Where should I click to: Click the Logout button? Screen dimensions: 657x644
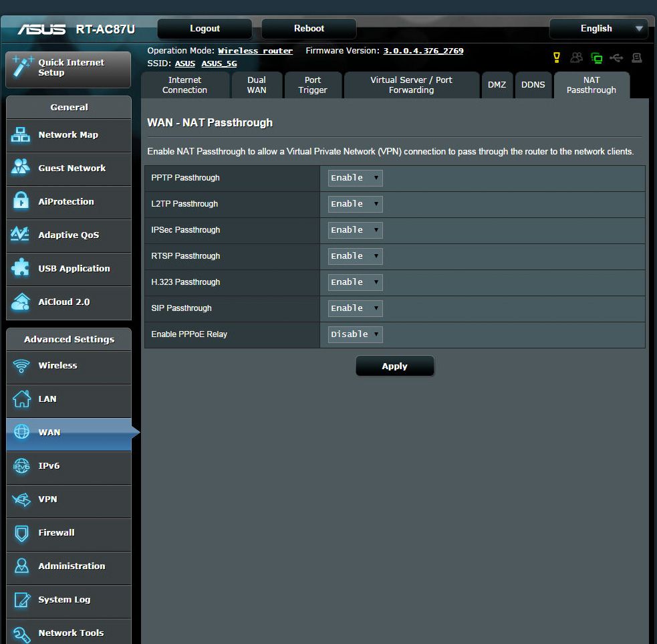pyautogui.click(x=205, y=29)
